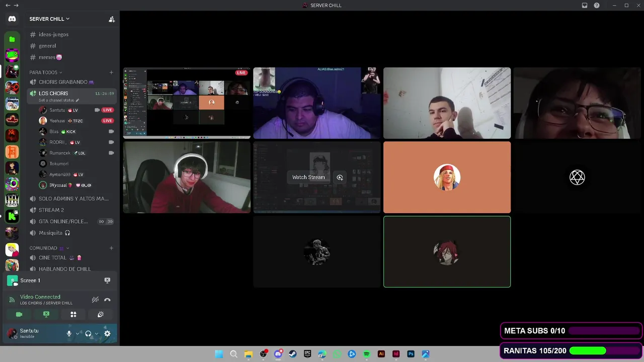The height and width of the screenshot is (362, 644).
Task: Collapse the COMUNIDAD category
Action: (x=49, y=248)
